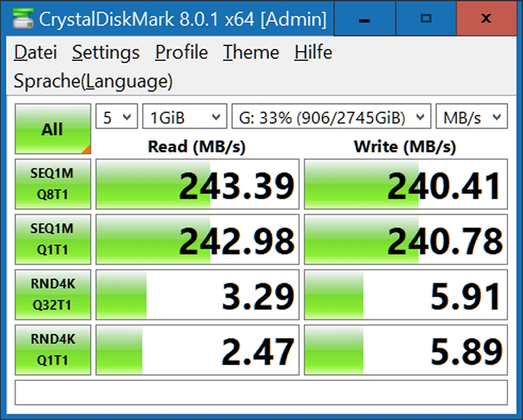Image resolution: width=523 pixels, height=420 pixels.
Task: Click the CrystalDiskMark app icon in title bar
Action: click(x=23, y=18)
